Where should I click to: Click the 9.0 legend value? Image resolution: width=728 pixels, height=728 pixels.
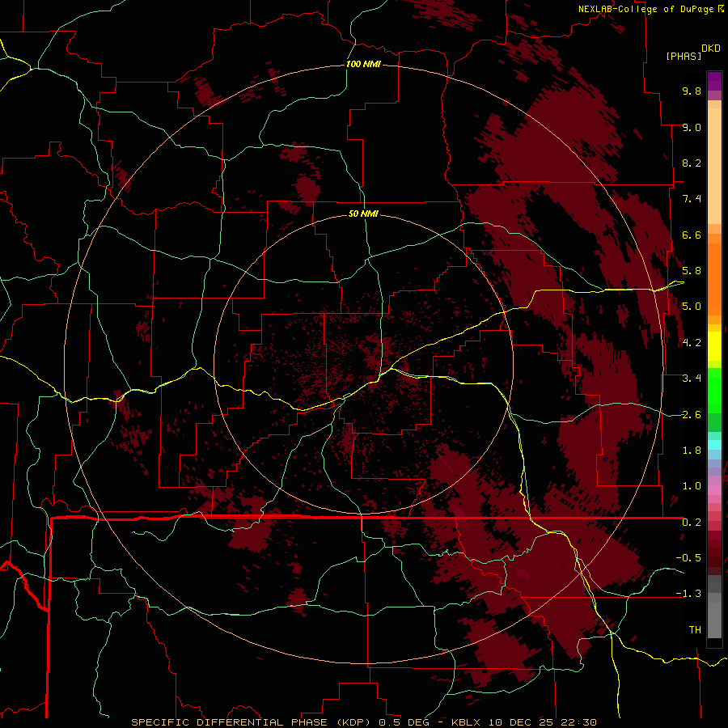point(692,127)
